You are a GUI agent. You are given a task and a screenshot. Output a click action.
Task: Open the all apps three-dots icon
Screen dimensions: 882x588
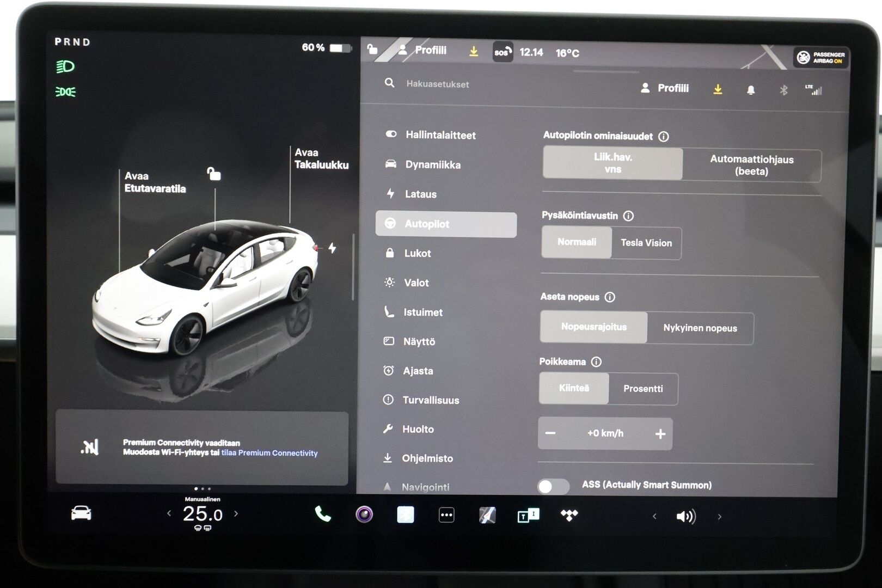[x=446, y=515]
